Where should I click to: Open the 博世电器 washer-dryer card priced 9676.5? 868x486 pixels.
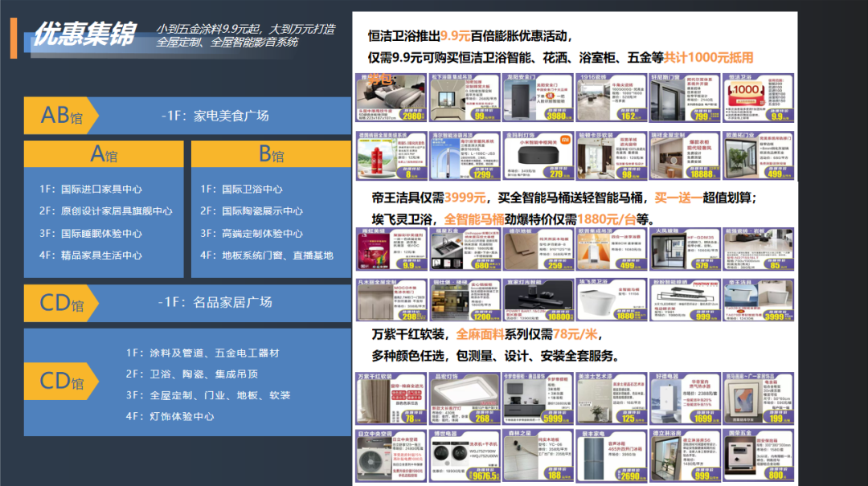pyautogui.click(x=465, y=455)
